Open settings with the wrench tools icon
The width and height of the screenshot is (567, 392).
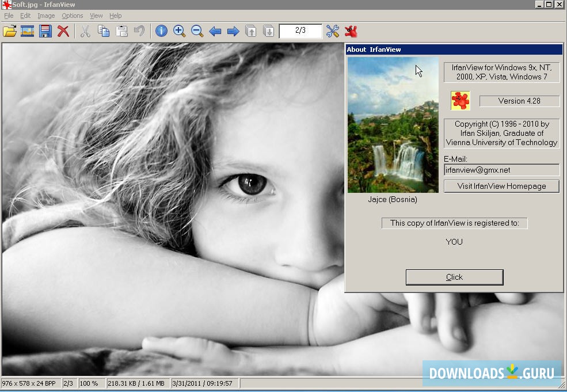point(333,31)
